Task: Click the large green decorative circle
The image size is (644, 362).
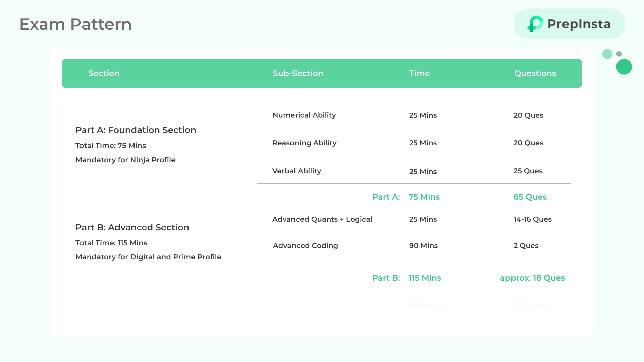Action: coord(624,67)
